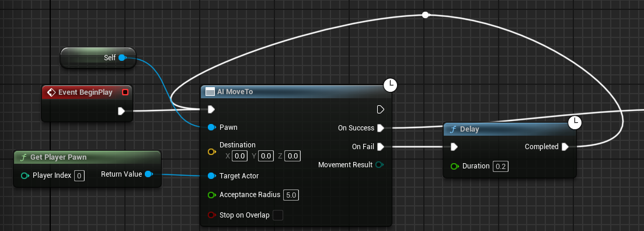Click the Target Actor input pin

click(x=211, y=176)
